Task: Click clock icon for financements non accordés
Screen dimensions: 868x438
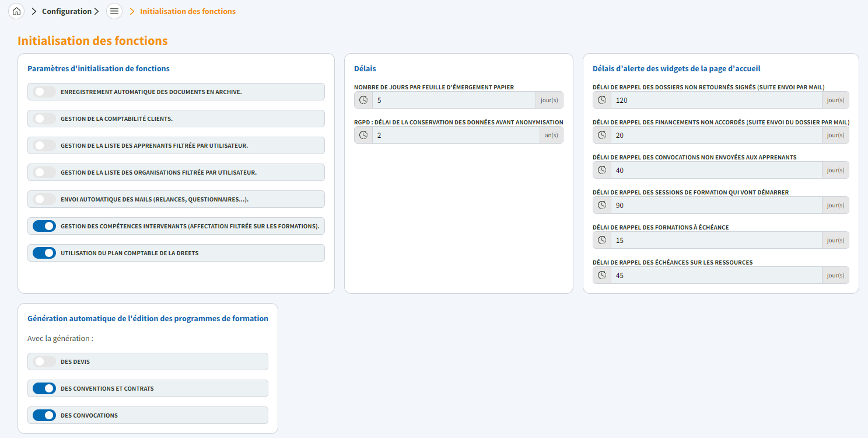Action: (x=602, y=135)
